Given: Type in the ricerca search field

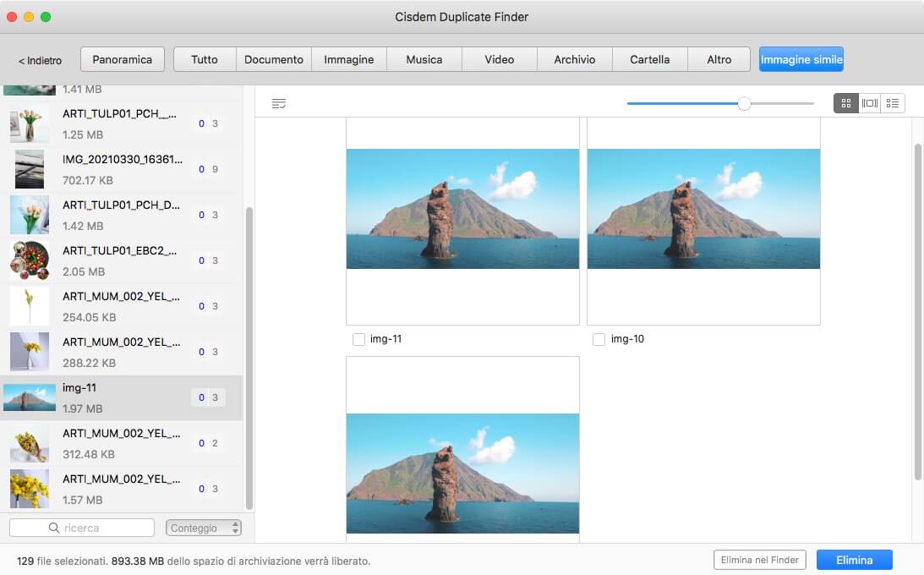Looking at the screenshot, I should click(x=93, y=528).
